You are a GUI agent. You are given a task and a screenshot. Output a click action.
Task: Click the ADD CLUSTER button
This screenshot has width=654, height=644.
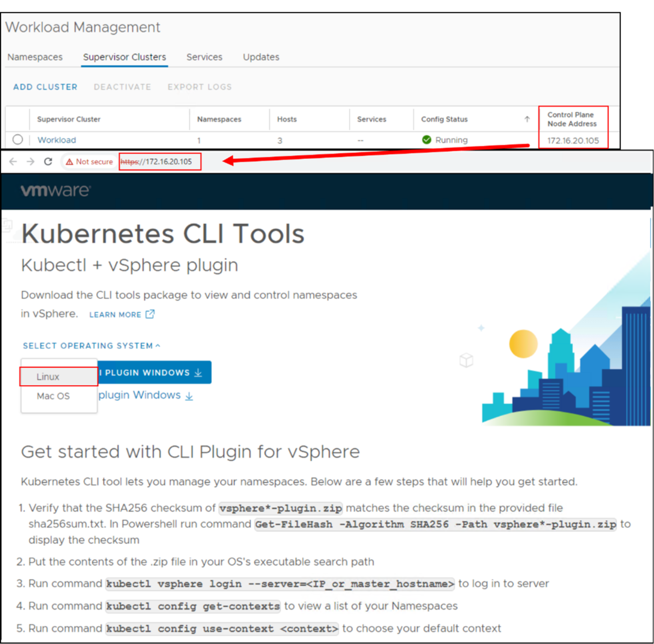[x=45, y=87]
